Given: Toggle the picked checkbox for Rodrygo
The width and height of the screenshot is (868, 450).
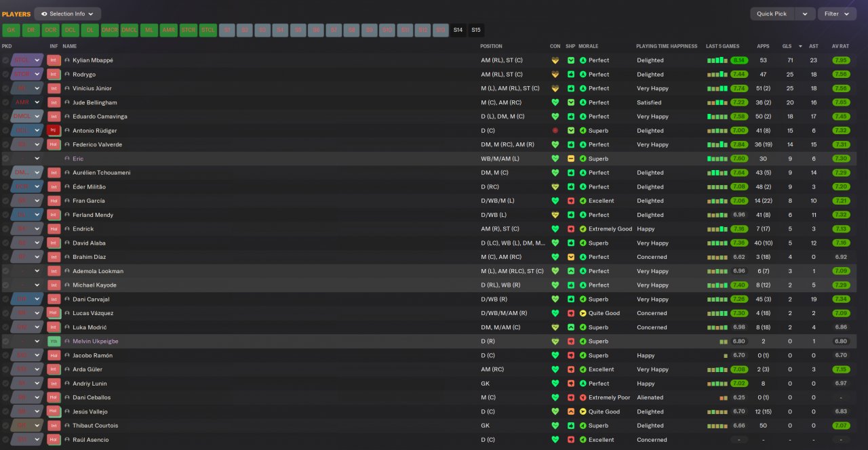Looking at the screenshot, I should coord(5,75).
